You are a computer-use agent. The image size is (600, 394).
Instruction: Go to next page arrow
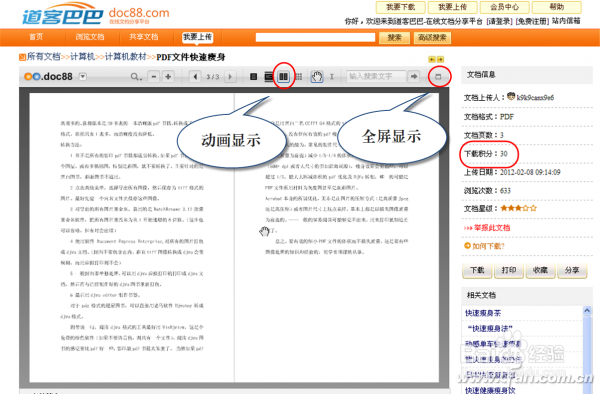tap(230, 77)
